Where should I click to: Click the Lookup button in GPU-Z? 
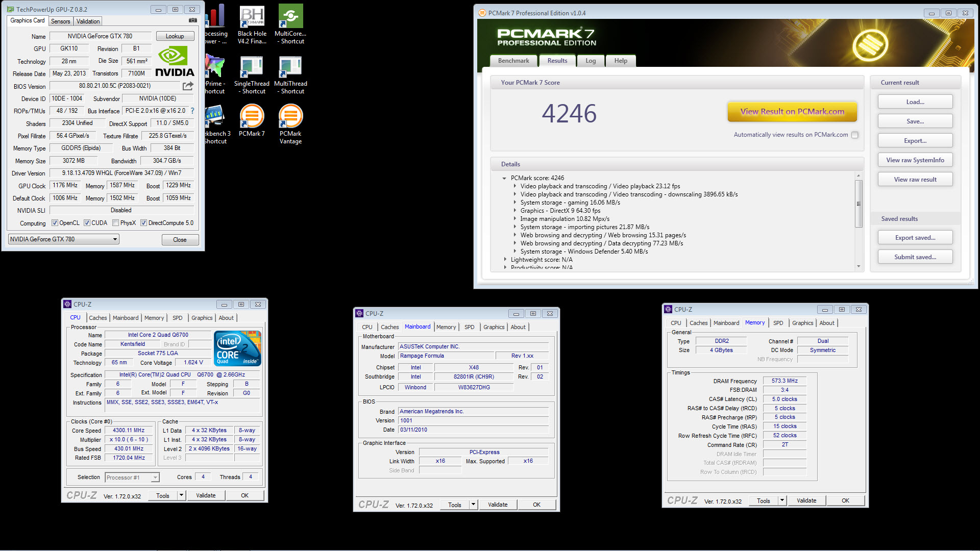(175, 36)
